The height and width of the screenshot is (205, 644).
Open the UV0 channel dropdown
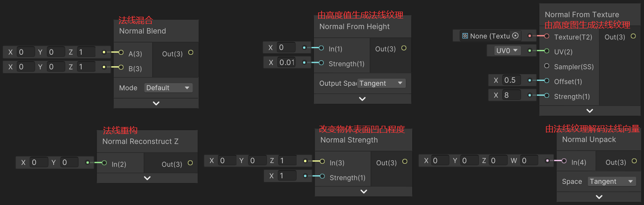point(504,50)
